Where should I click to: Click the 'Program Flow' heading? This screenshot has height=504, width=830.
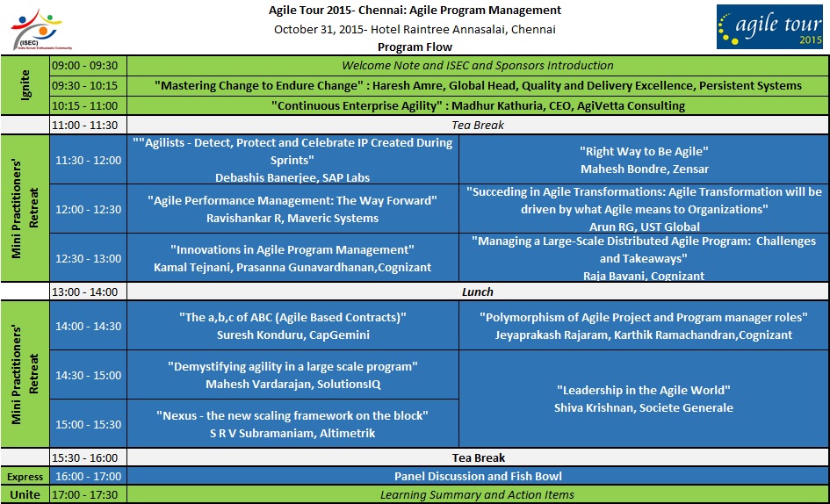415,47
